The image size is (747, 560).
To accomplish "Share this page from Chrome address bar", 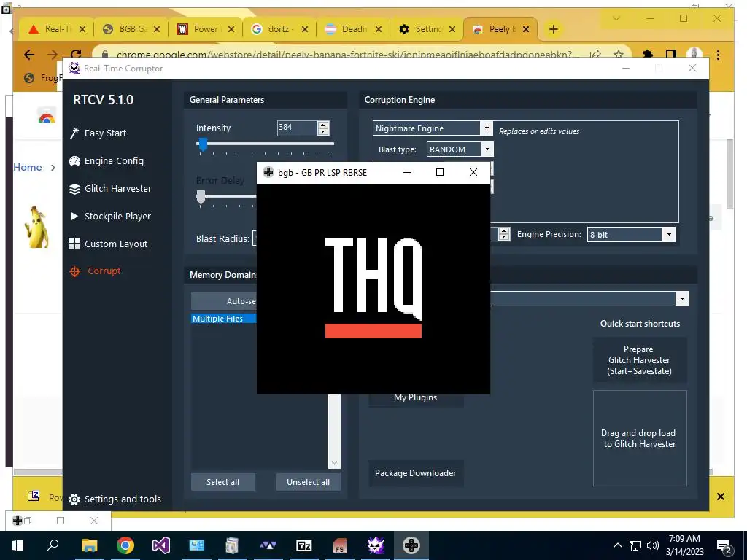I will (595, 54).
